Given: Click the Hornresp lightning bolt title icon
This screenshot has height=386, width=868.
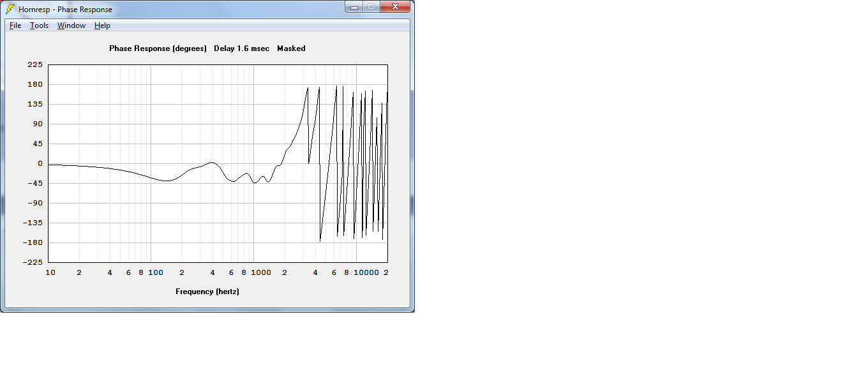Looking at the screenshot, I should pyautogui.click(x=10, y=9).
